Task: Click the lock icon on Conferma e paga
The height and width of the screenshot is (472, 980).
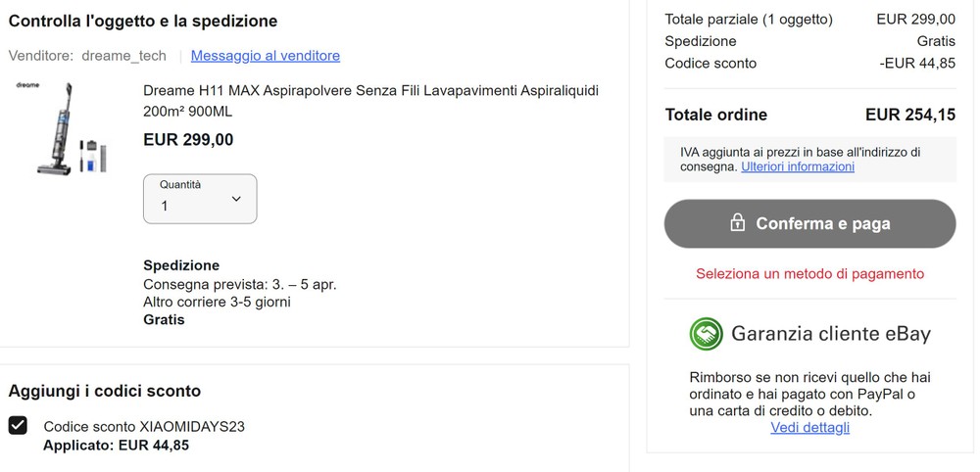Action: 738,223
